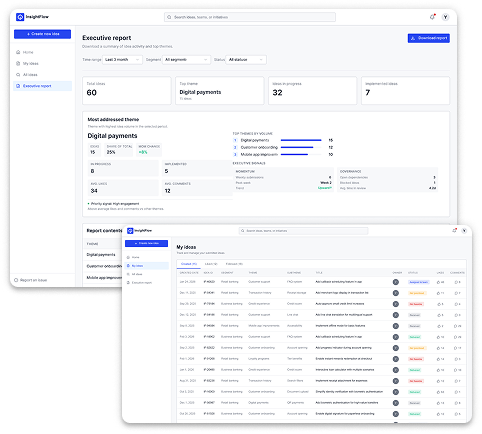
Task: Click Create new idea button in My ideas window
Action: tap(146, 243)
